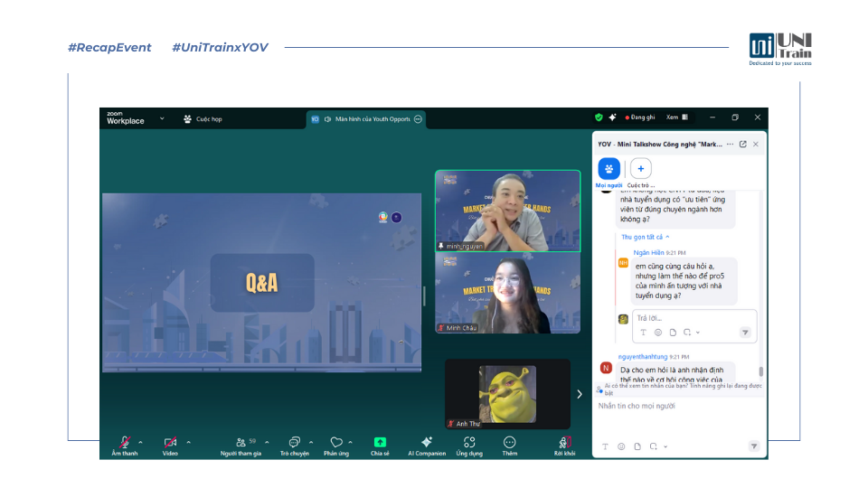Click red N avatar of nguyenthanhtung
This screenshot has width=868, height=488.
pyautogui.click(x=606, y=368)
